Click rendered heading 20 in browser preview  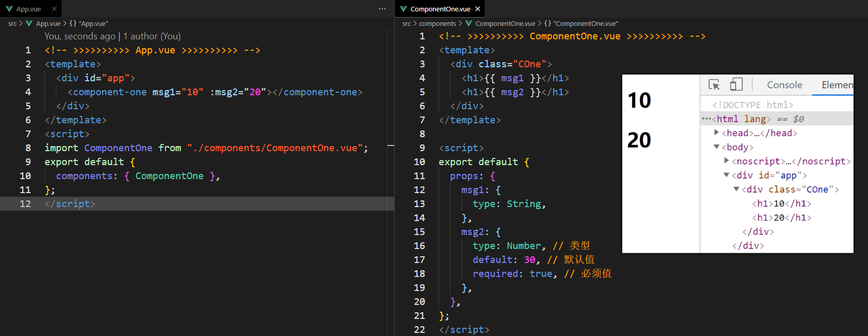click(x=639, y=140)
